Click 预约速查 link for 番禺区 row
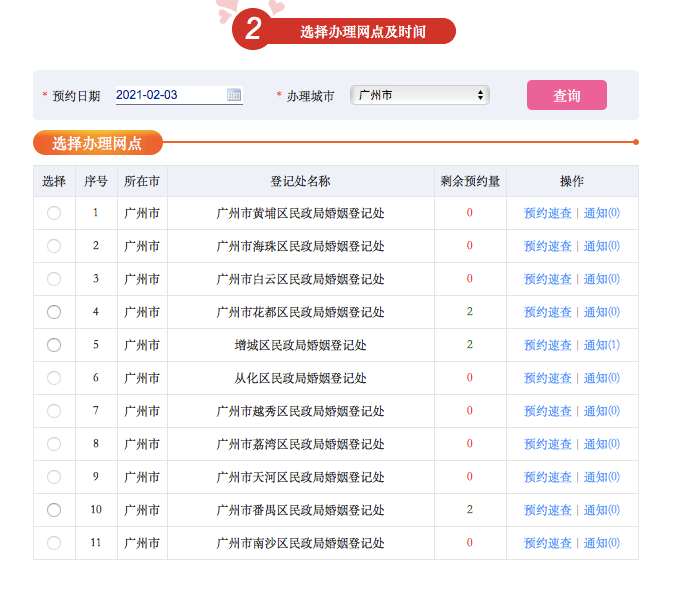 click(x=548, y=510)
